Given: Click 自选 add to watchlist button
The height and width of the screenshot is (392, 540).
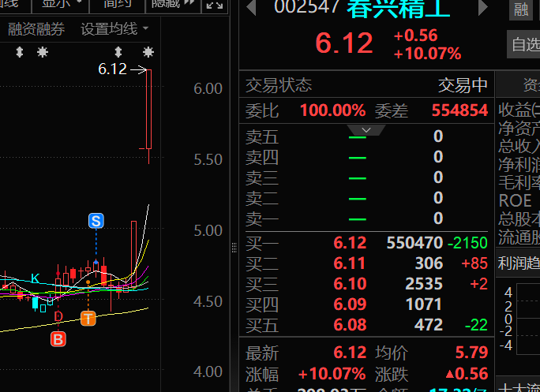Looking at the screenshot, I should (x=523, y=44).
